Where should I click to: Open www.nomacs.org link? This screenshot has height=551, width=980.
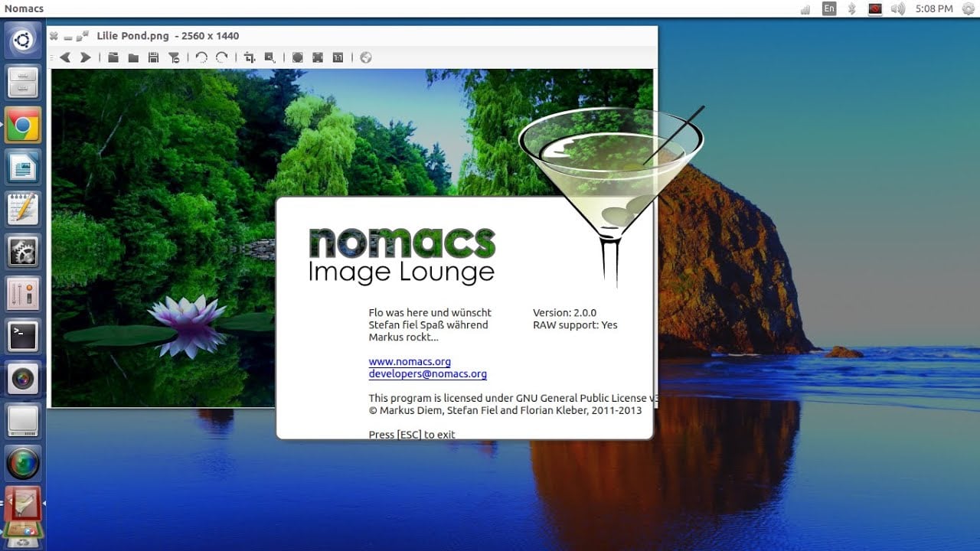(410, 361)
